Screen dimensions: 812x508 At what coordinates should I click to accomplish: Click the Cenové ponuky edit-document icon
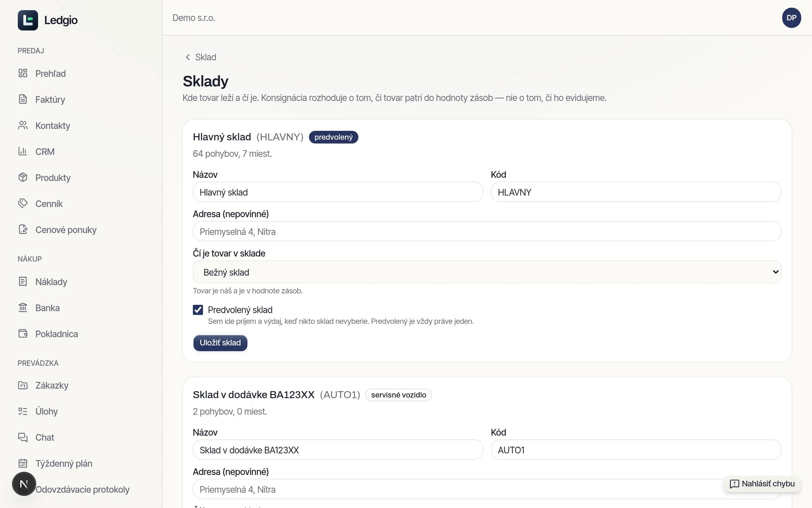click(x=23, y=230)
